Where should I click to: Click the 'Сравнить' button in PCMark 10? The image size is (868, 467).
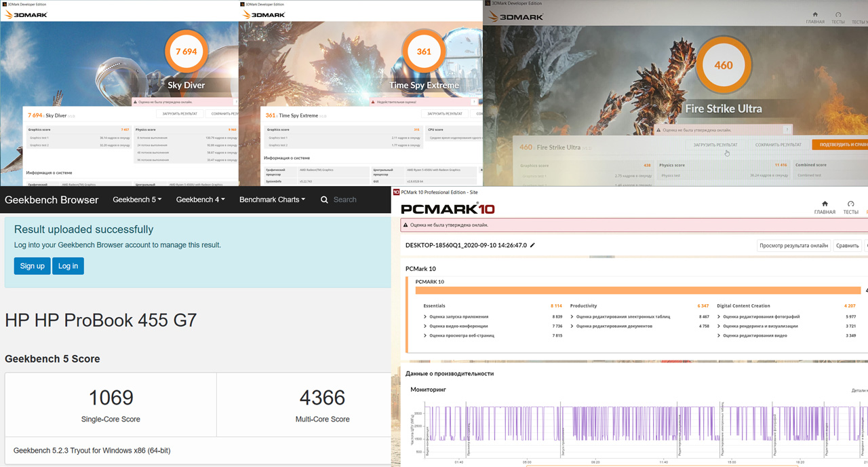pos(848,246)
